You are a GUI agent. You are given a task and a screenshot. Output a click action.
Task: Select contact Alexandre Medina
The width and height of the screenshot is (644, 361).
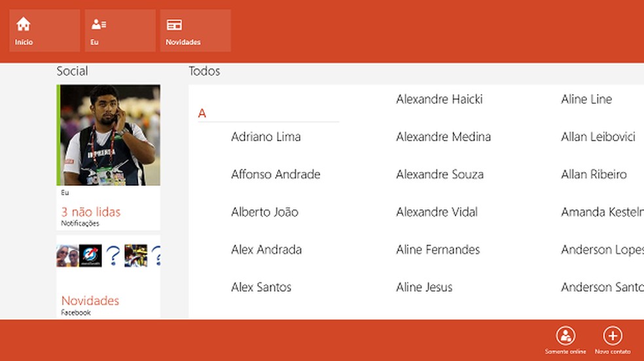coord(443,137)
